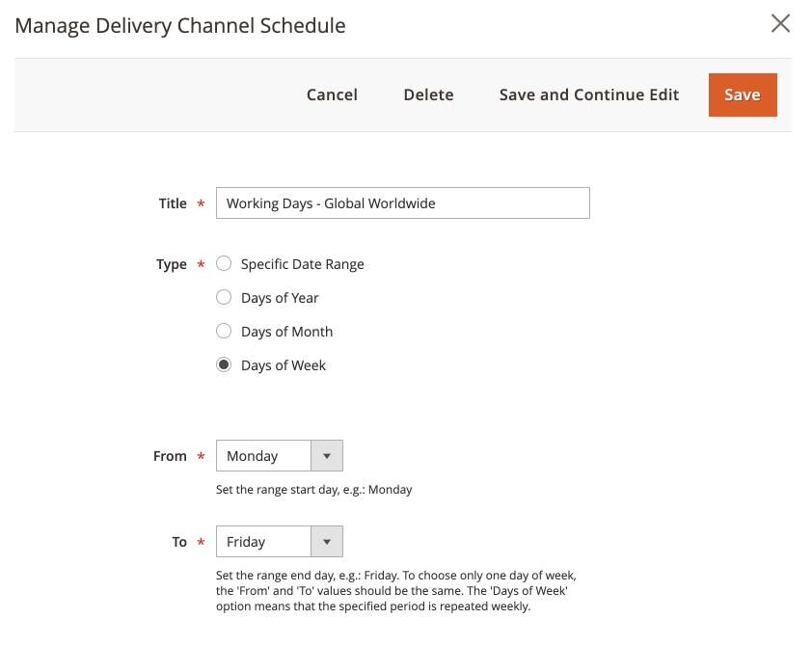Delete this delivery channel schedule
Viewport: 812px width, 646px height.
(428, 94)
